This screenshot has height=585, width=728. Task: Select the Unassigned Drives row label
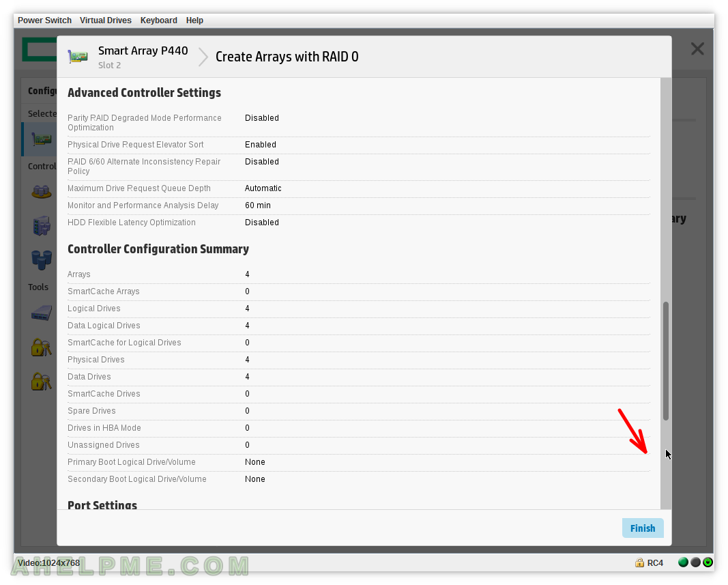tap(104, 445)
